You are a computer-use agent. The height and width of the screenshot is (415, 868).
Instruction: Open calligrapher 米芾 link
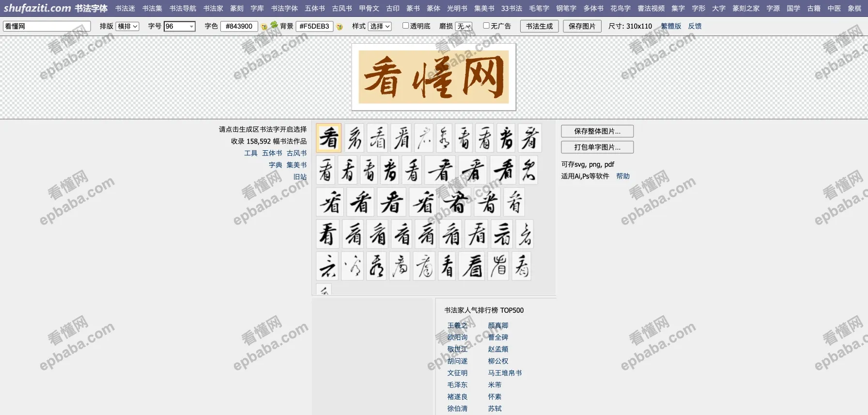click(x=495, y=385)
